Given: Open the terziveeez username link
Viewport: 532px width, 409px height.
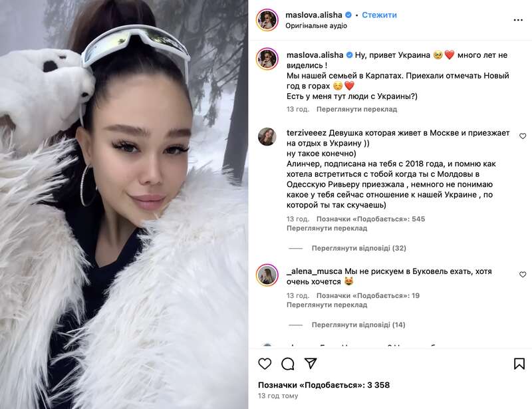Looking at the screenshot, I should click(x=307, y=133).
